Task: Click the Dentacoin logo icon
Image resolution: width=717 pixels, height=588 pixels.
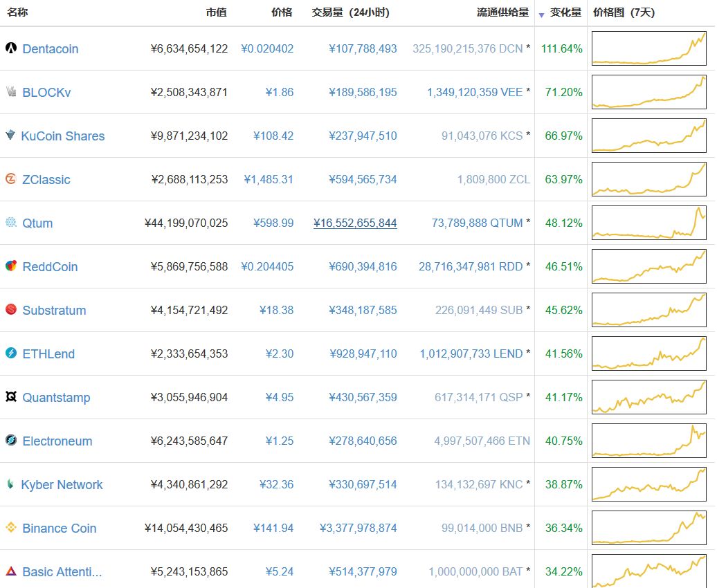Action: pyautogui.click(x=11, y=48)
